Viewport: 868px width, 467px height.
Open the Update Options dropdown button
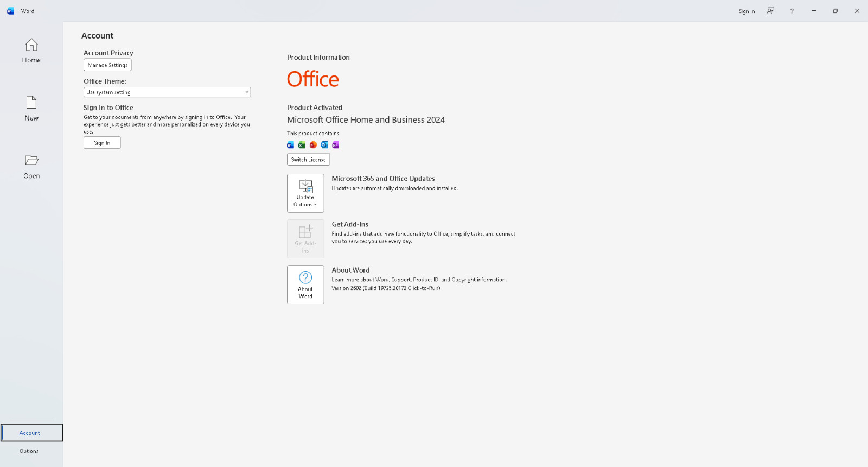[305, 193]
